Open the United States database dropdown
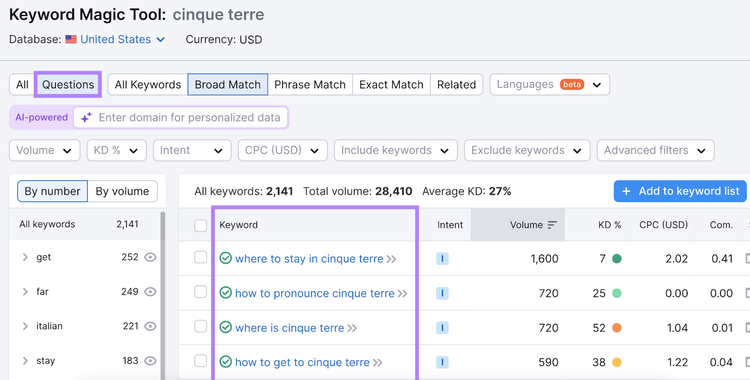 (122, 39)
